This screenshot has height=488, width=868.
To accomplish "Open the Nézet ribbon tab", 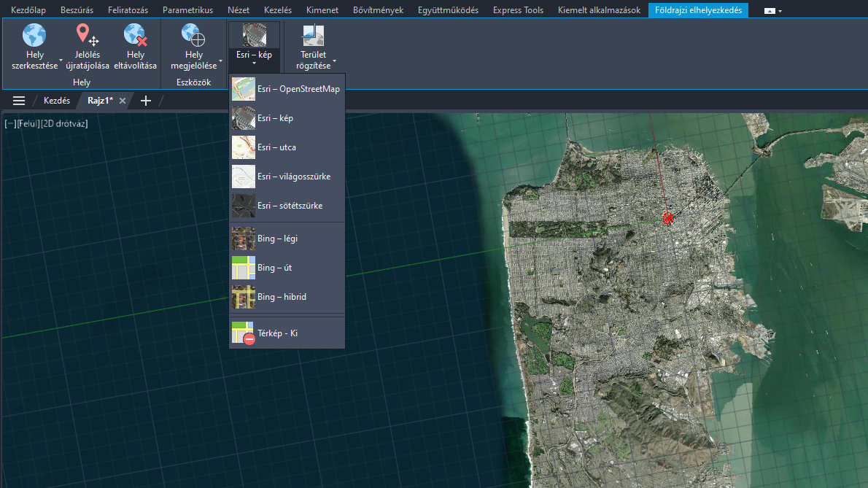I will pyautogui.click(x=239, y=10).
